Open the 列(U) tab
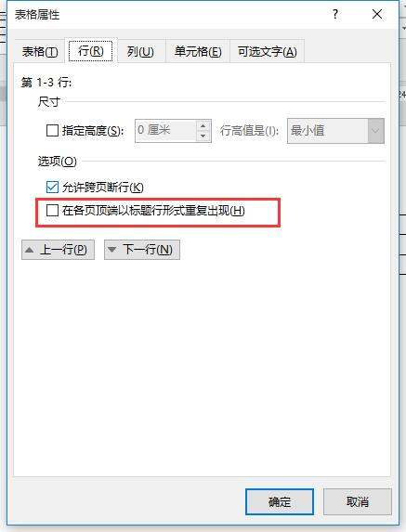This screenshot has width=406, height=532. pos(140,52)
